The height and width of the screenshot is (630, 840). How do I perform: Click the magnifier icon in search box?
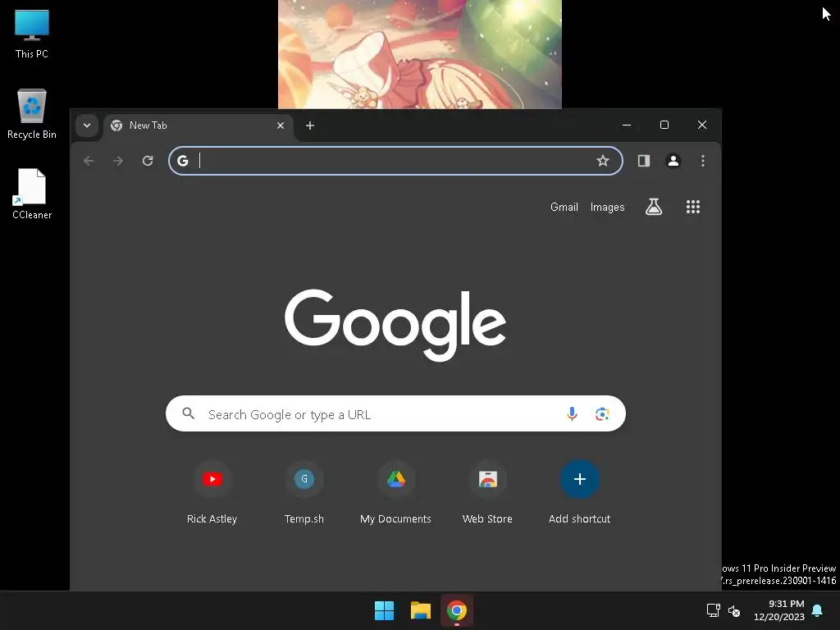[188, 413]
